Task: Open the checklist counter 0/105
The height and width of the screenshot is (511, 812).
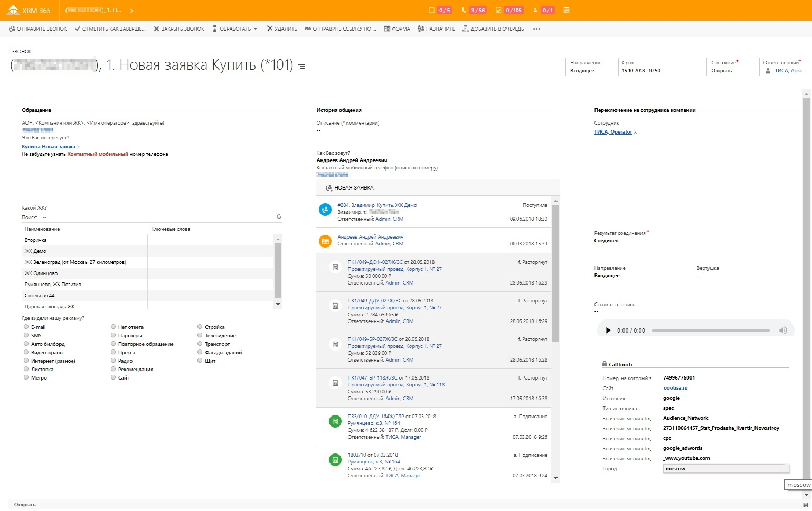Action: coord(509,10)
